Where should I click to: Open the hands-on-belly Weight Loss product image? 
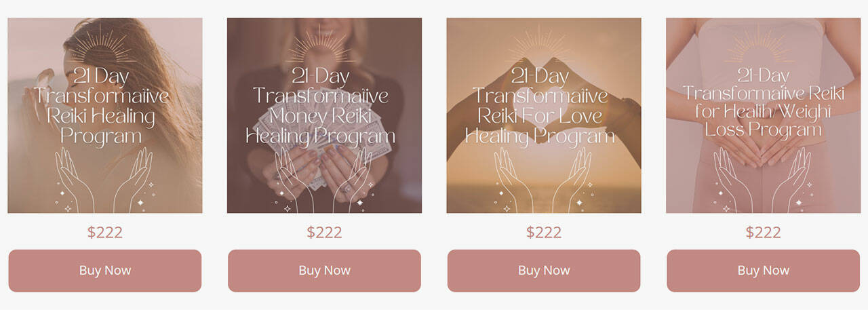pyautogui.click(x=764, y=115)
